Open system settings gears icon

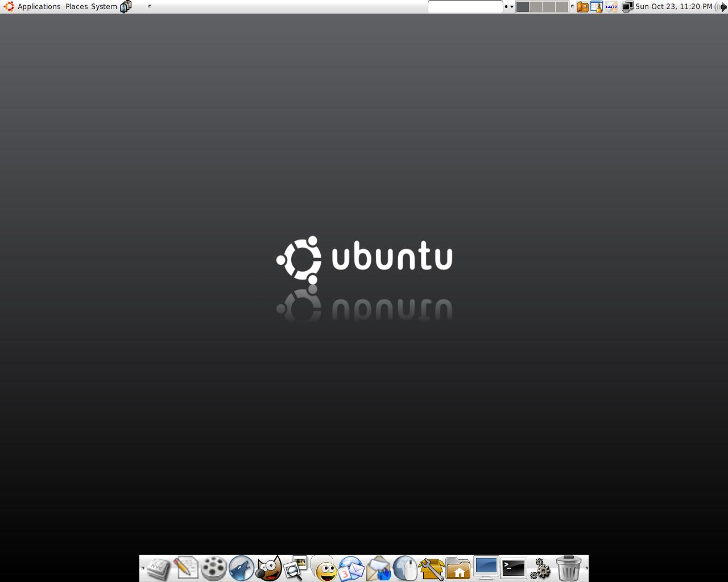pyautogui.click(x=540, y=568)
